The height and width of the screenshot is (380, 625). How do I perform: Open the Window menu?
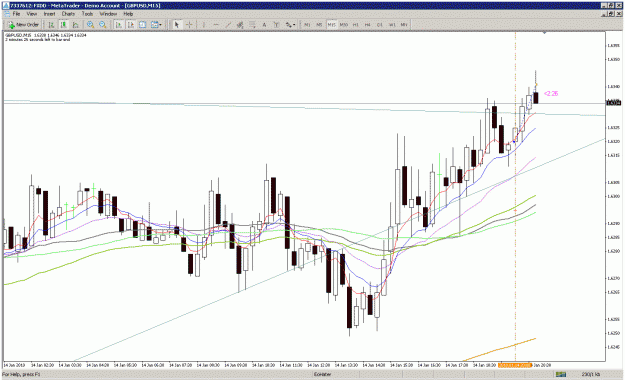pos(108,14)
